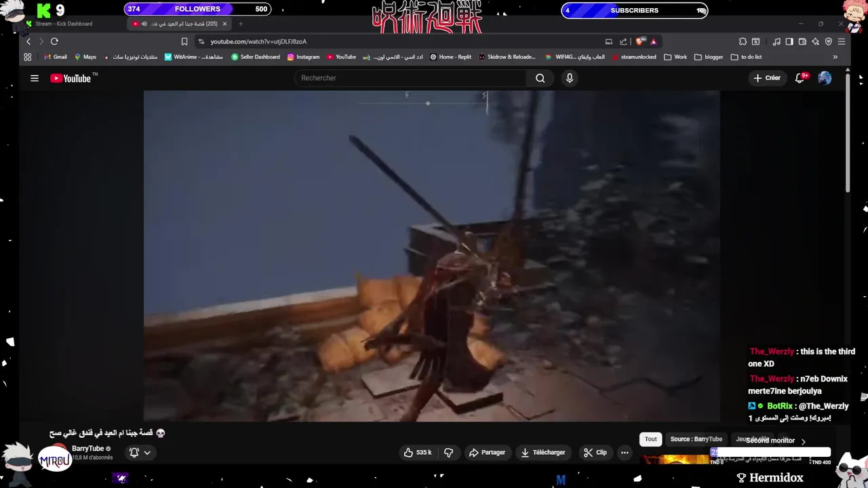Click the video player area

431,256
